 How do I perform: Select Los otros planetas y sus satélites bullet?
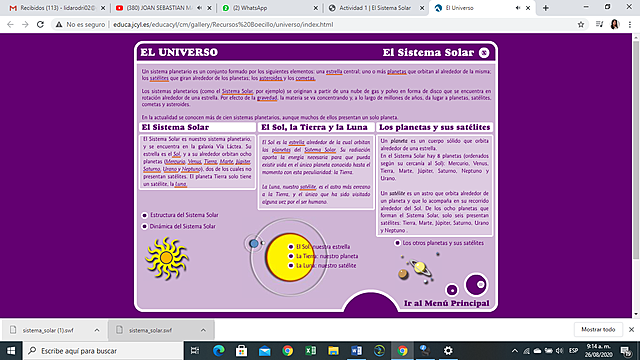397,243
